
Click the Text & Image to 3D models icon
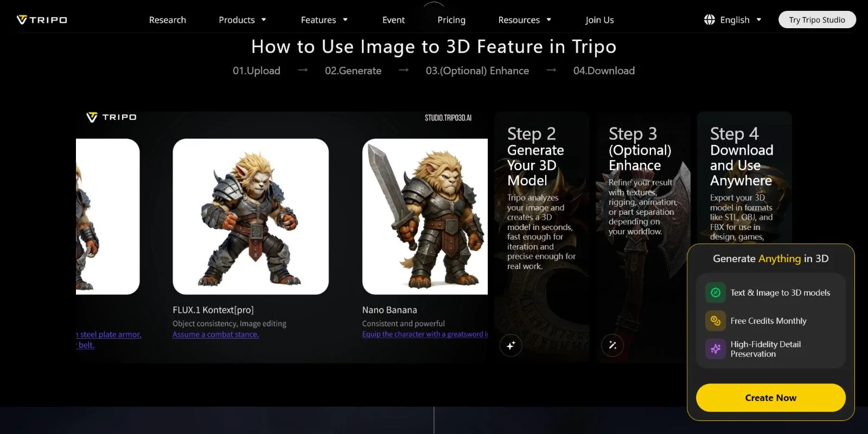click(716, 292)
